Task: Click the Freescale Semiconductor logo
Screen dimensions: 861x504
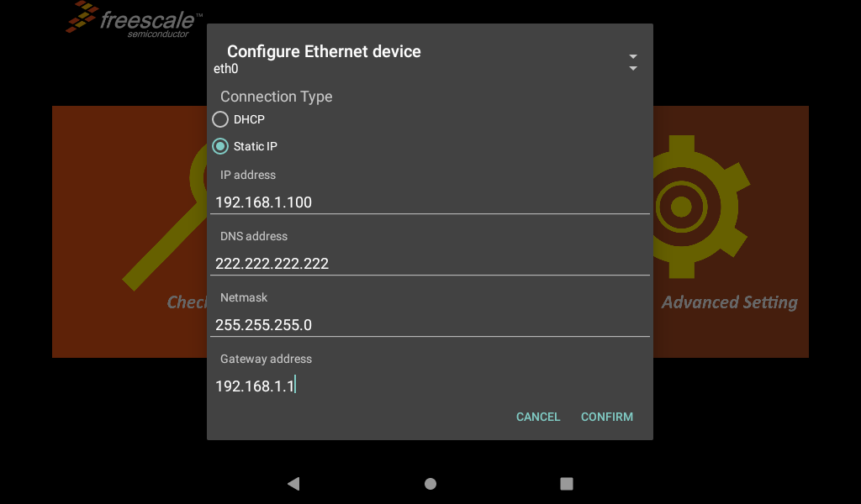Action: pyautogui.click(x=135, y=20)
